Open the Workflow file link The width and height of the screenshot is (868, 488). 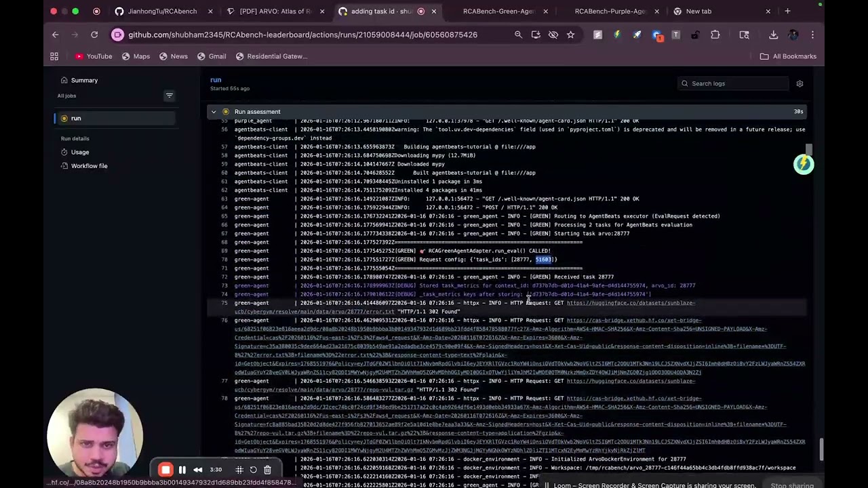[x=89, y=166]
